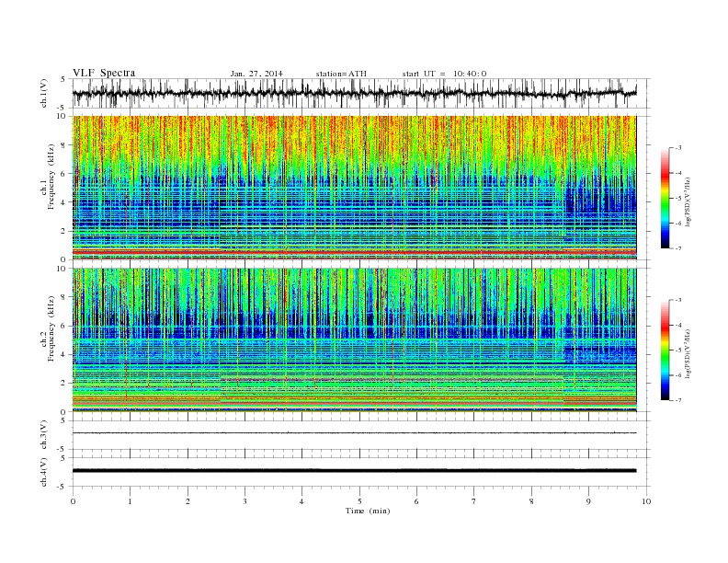Image resolution: width=728 pixels, height=563 pixels.
Task: Click the "ch.1(V)" waveform axis label
Action: coord(44,93)
